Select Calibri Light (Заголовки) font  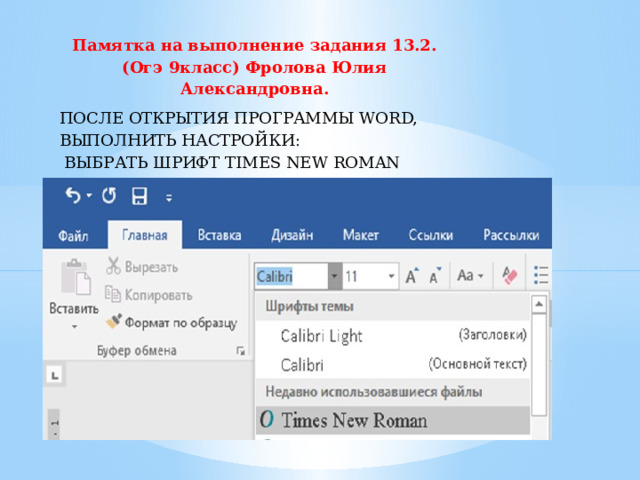[x=393, y=336]
